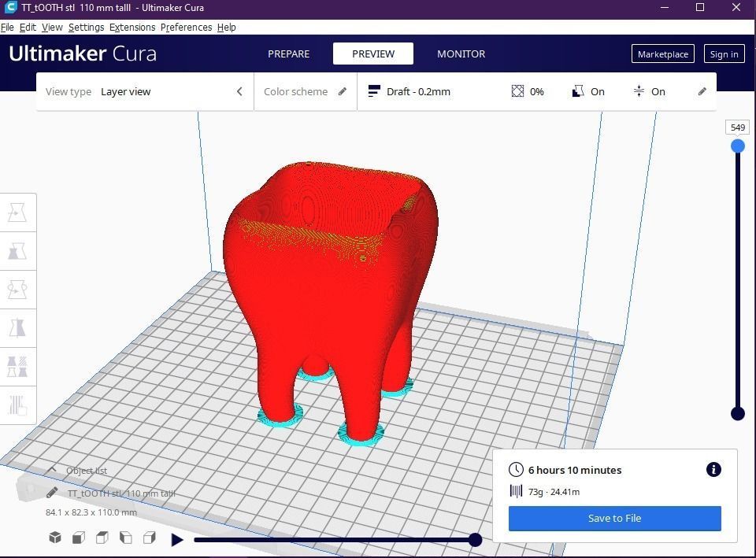Click the filament usage spool icon
The image size is (756, 558).
pos(516,492)
